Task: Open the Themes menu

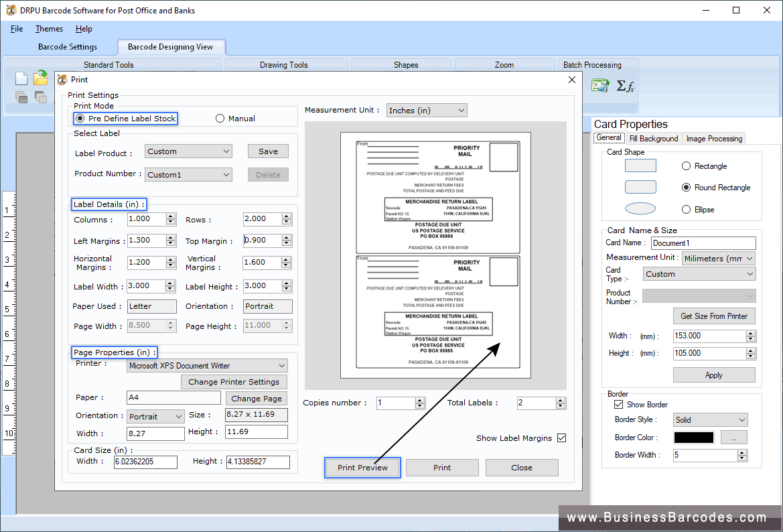Action: point(49,28)
